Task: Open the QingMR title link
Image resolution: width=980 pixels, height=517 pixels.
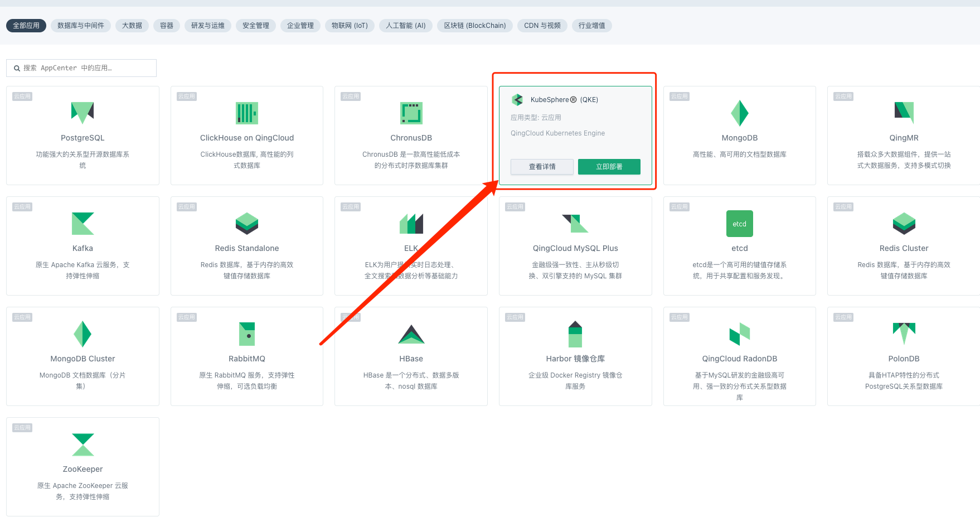Action: (904, 138)
